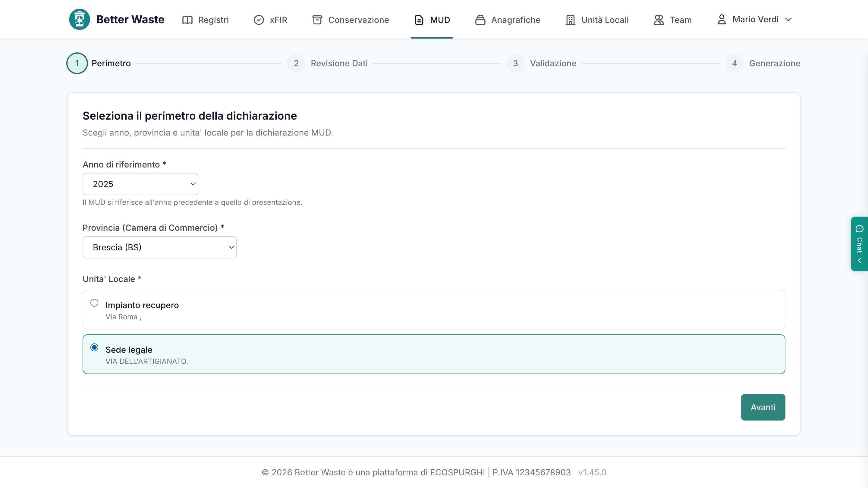Expand the Mario Verdi user menu chevron
Screen dimensions: 868x488
click(788, 20)
